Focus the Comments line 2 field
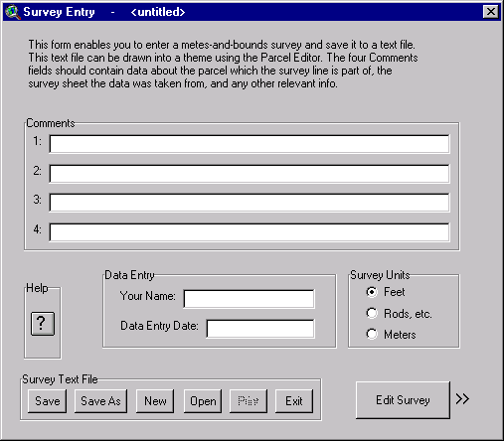This screenshot has width=504, height=441. coord(250,174)
